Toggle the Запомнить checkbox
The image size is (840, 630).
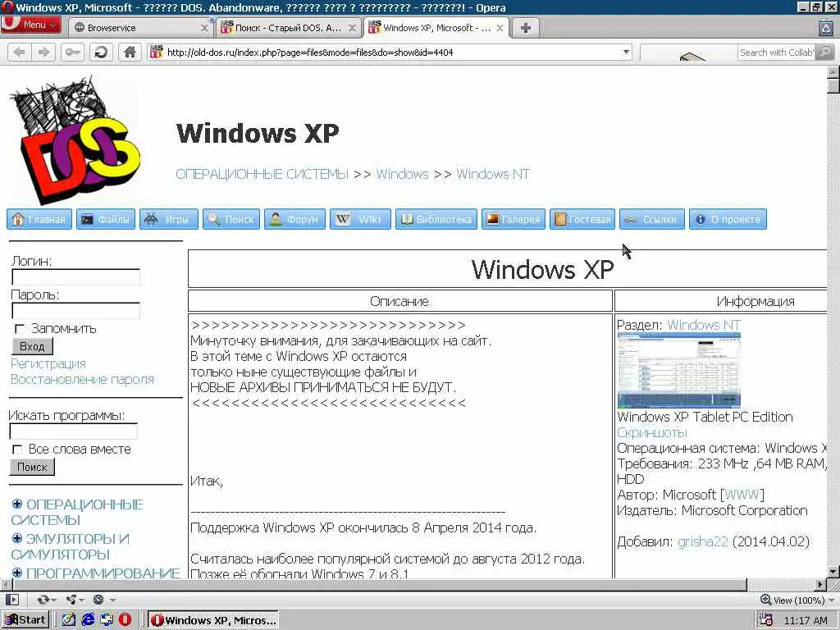pyautogui.click(x=20, y=328)
